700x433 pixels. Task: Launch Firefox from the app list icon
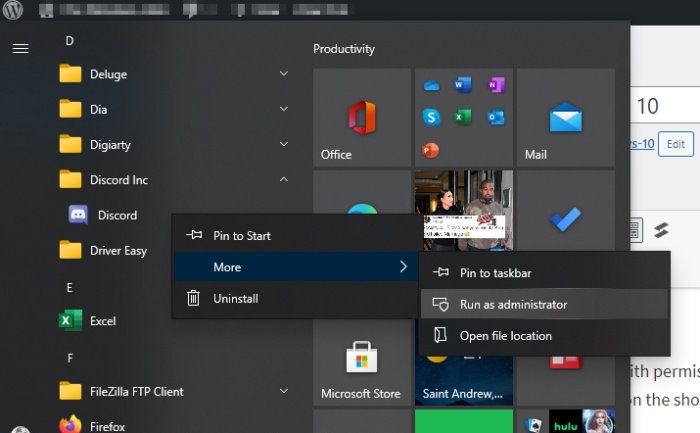tap(70, 425)
